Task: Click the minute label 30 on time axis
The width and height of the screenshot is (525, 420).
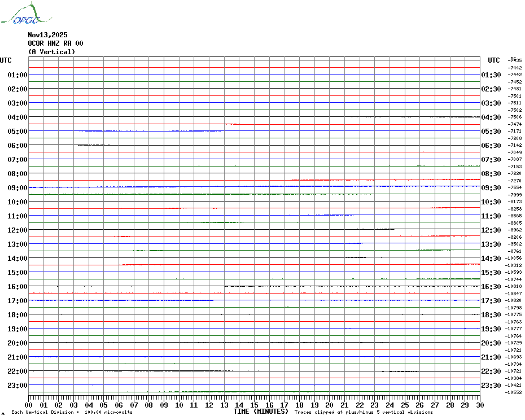Action: pos(480,405)
